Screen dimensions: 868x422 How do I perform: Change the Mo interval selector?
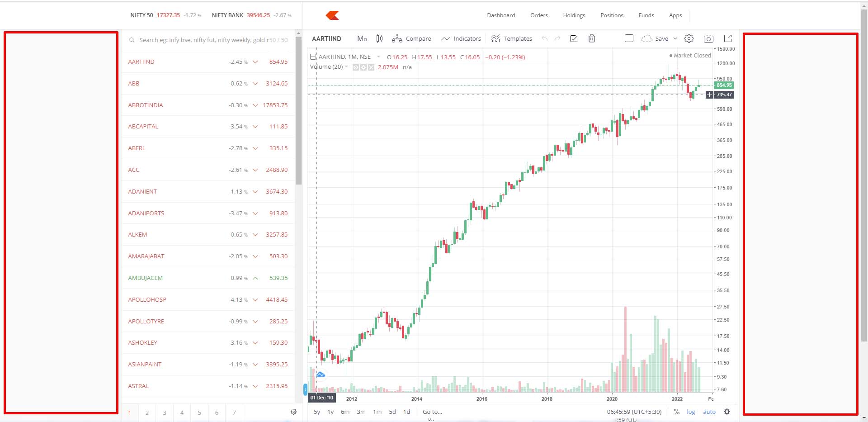362,38
